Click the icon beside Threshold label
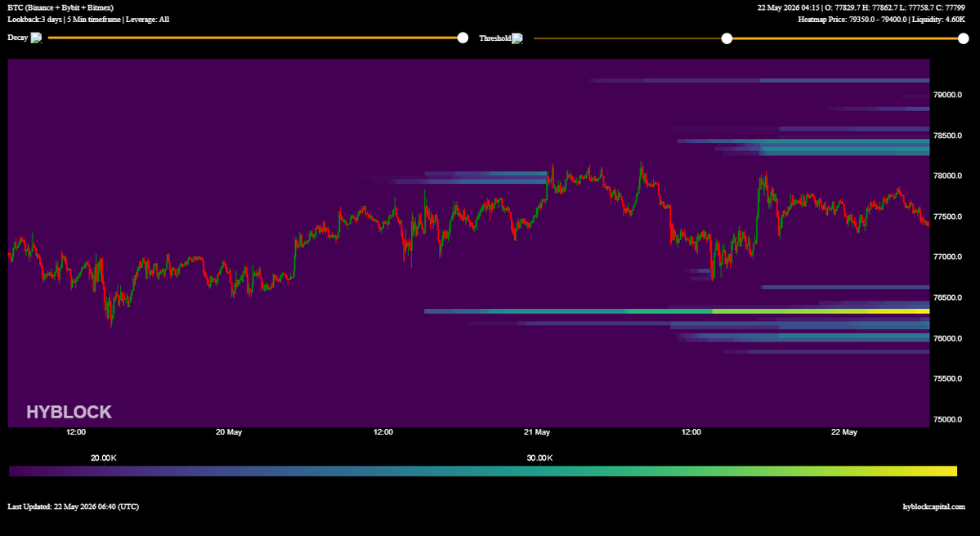 (x=517, y=38)
